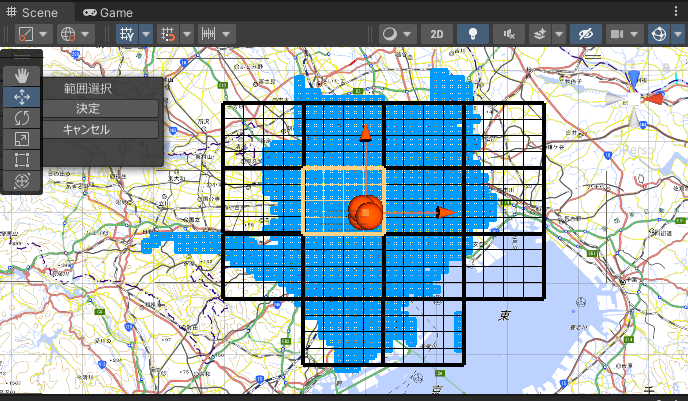
Task: Toggle 2D view mode
Action: [x=437, y=34]
